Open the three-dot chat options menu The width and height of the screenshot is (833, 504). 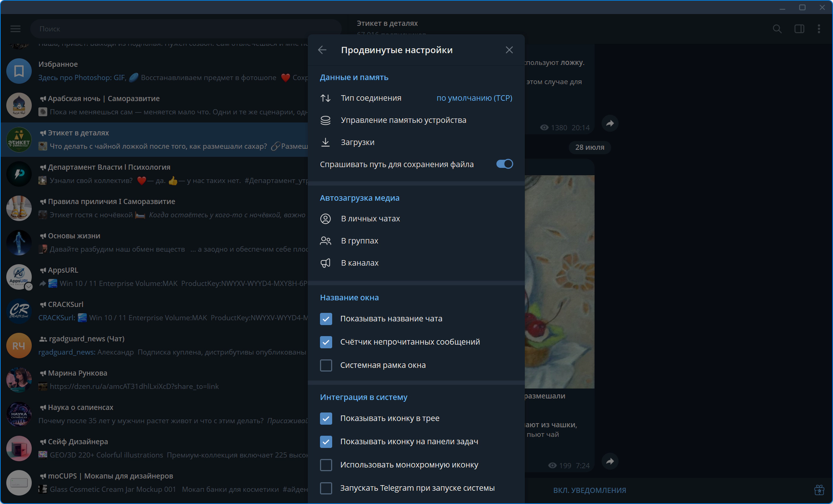(819, 29)
